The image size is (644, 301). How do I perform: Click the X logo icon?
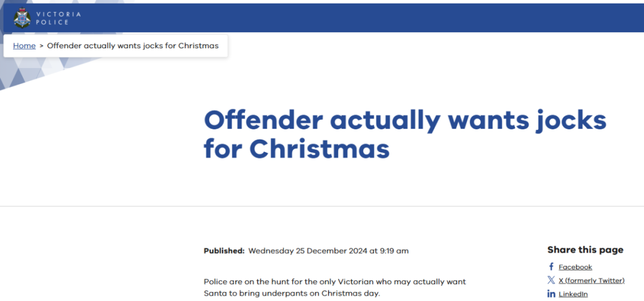point(551,280)
